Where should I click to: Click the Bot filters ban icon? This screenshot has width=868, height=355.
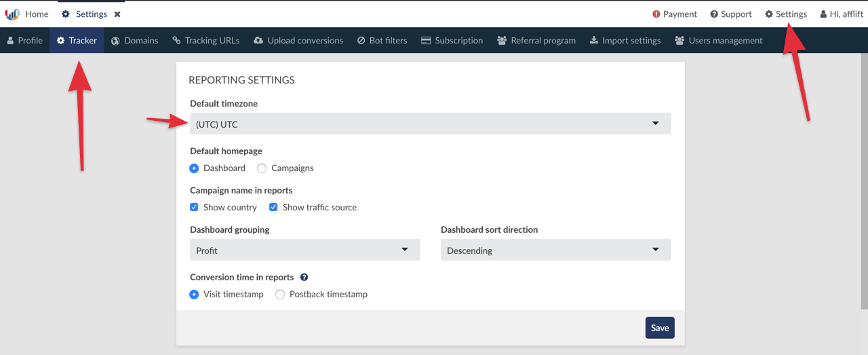361,40
